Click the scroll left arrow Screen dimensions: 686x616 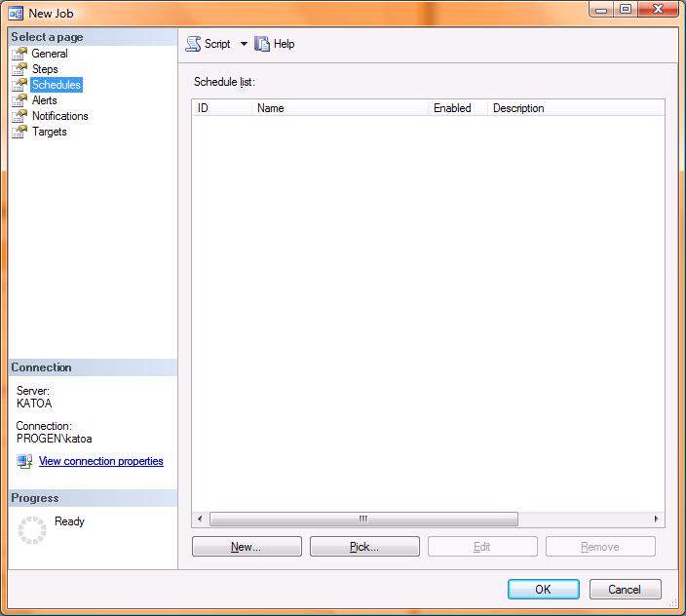[200, 519]
